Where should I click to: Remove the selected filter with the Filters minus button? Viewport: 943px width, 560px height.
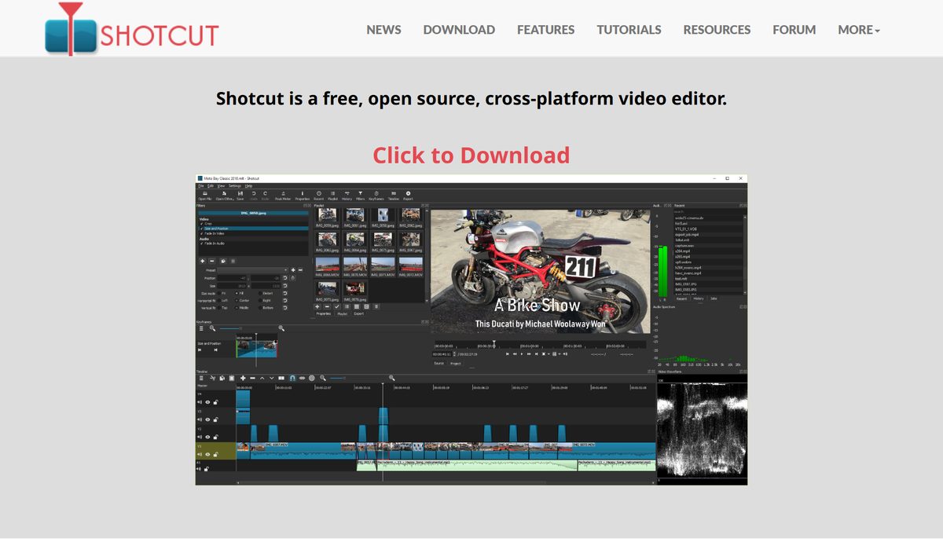pos(212,261)
